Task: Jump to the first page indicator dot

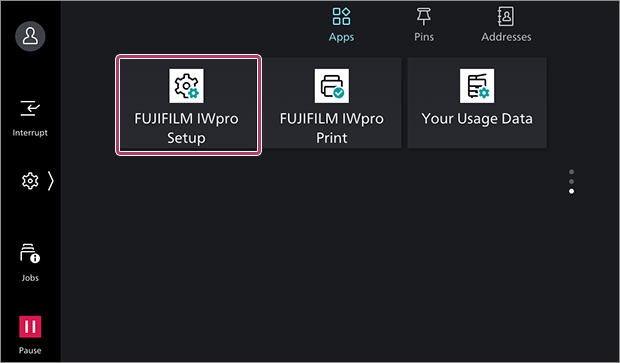Action: pyautogui.click(x=571, y=172)
